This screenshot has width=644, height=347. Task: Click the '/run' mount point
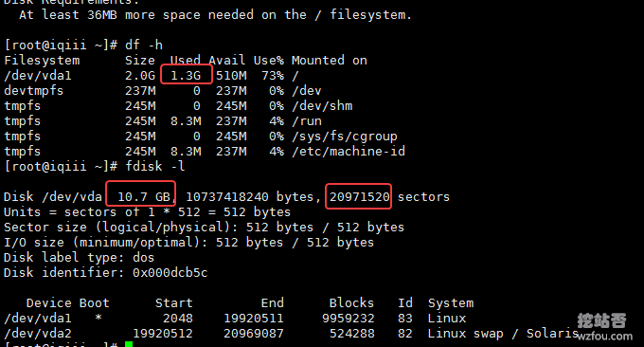click(307, 121)
